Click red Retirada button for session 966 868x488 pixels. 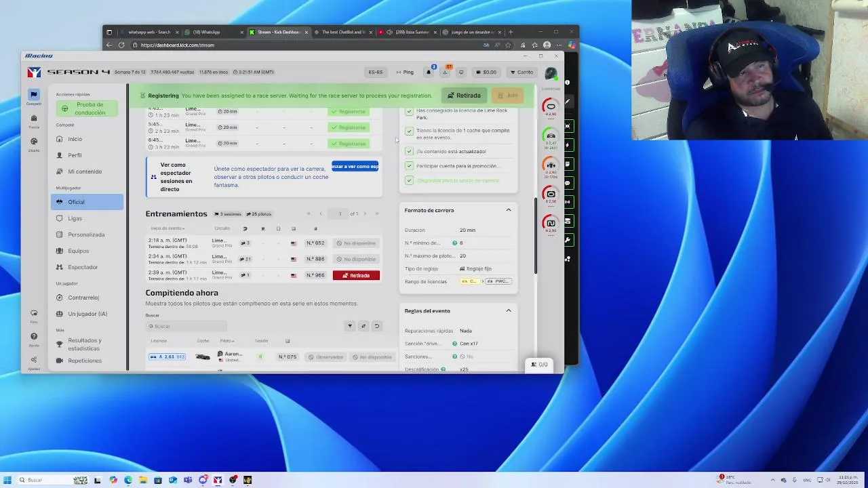click(356, 275)
